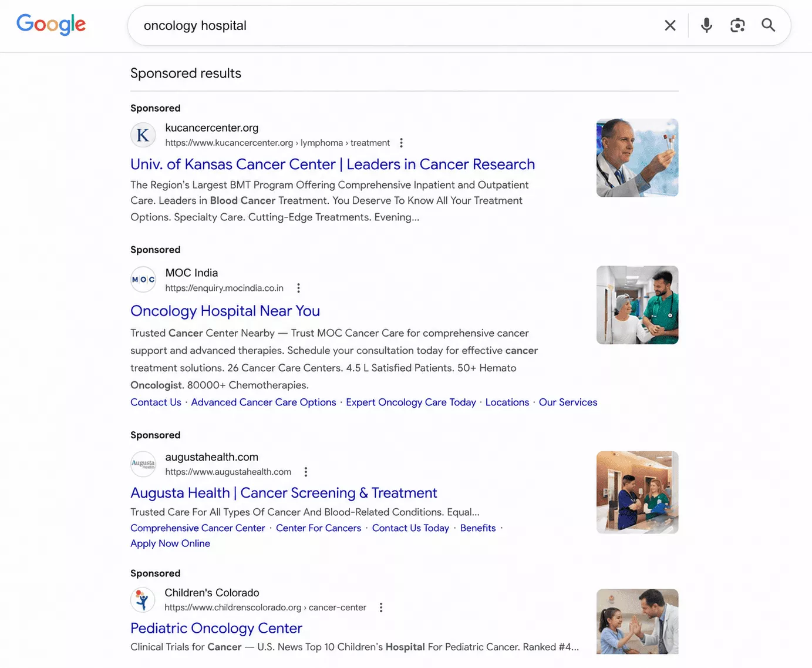Open Pediatric Oncology Center link

216,628
